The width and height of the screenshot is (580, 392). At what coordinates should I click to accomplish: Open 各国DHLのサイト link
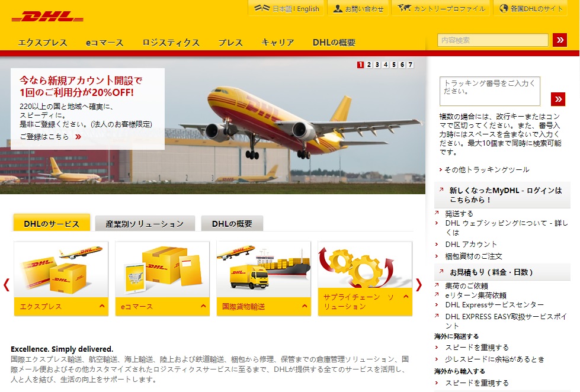tap(537, 8)
